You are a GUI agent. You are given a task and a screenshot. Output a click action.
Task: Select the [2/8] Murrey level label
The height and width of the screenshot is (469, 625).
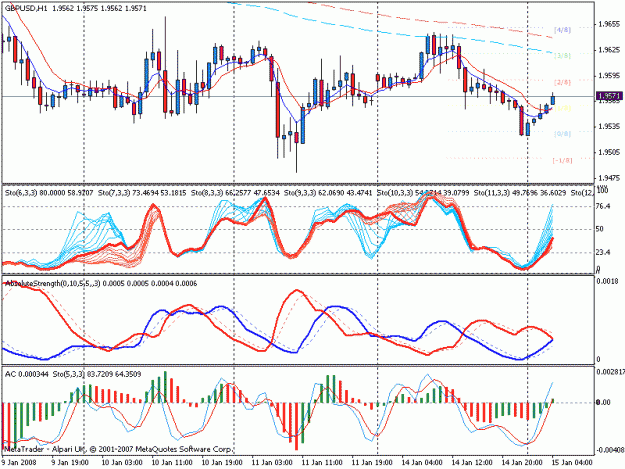562,82
